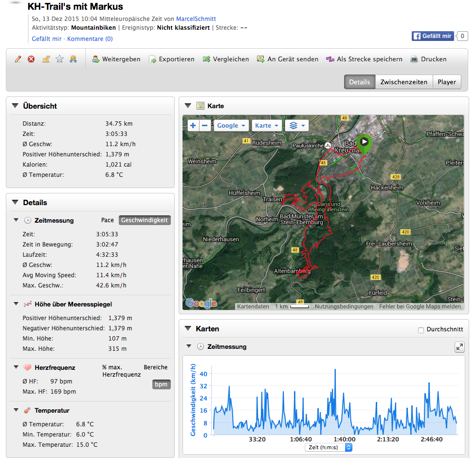Zoom in the map with plus
The image size is (476, 458).
(x=193, y=126)
